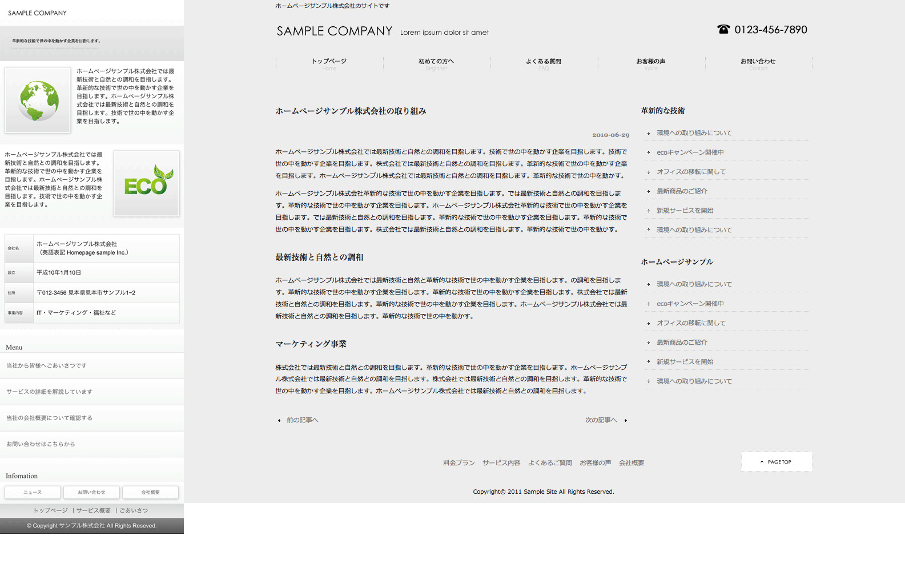Click the telephone icon beside 0123-456-7890

click(x=723, y=30)
